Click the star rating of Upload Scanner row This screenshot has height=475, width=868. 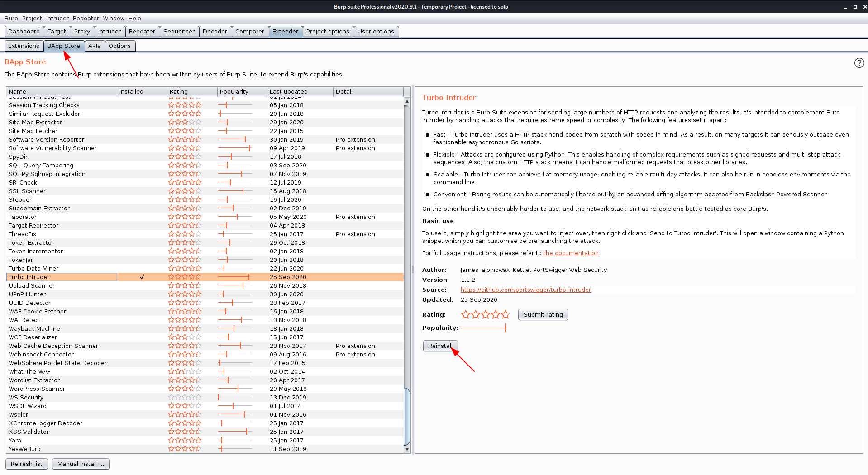[185, 286]
